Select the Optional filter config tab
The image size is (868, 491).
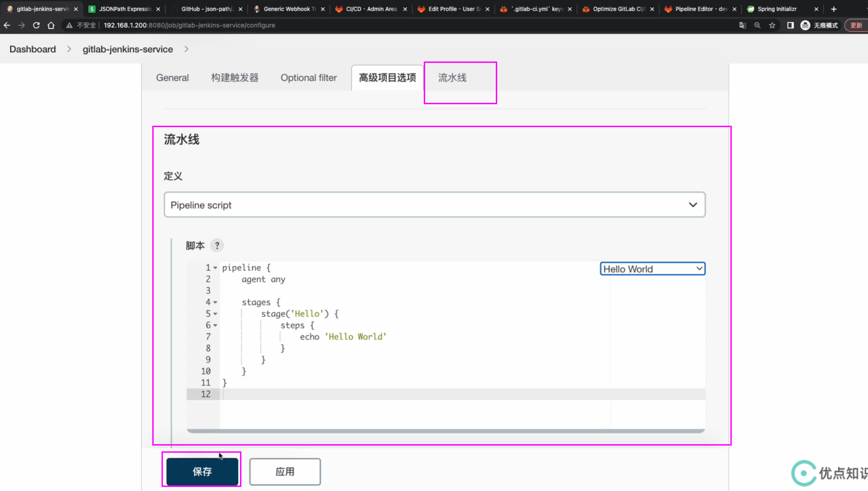click(x=309, y=78)
